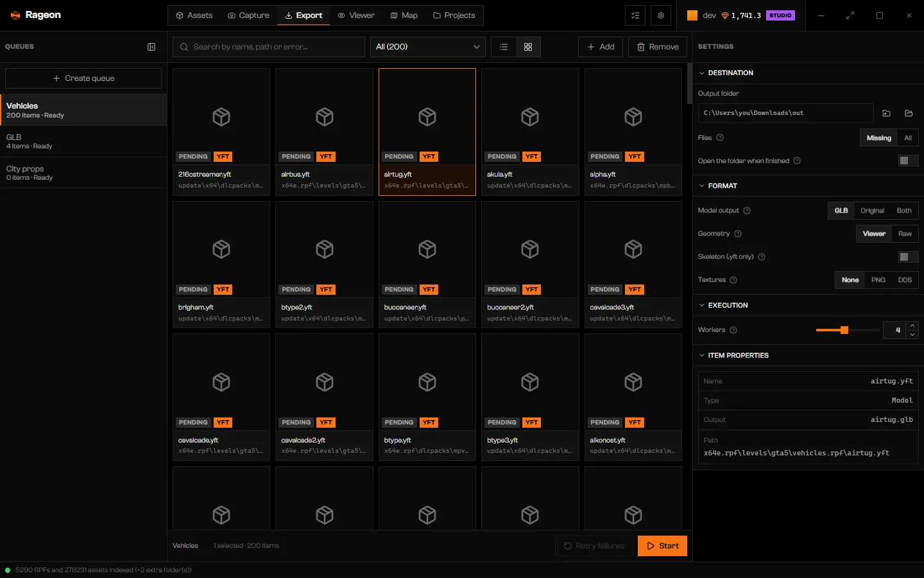Toggle Skeleton (yft only) switch

908,257
